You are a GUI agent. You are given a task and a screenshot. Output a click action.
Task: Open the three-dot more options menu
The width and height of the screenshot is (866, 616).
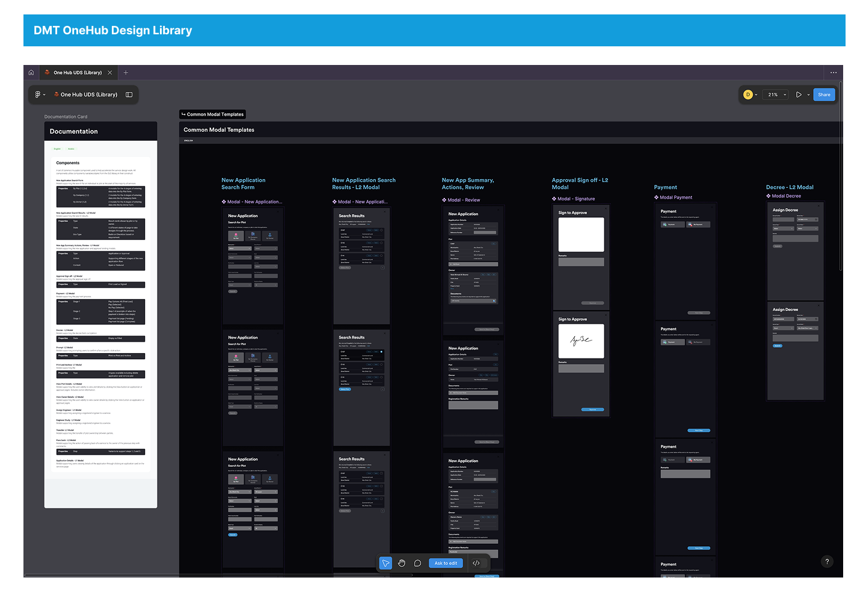click(x=834, y=73)
